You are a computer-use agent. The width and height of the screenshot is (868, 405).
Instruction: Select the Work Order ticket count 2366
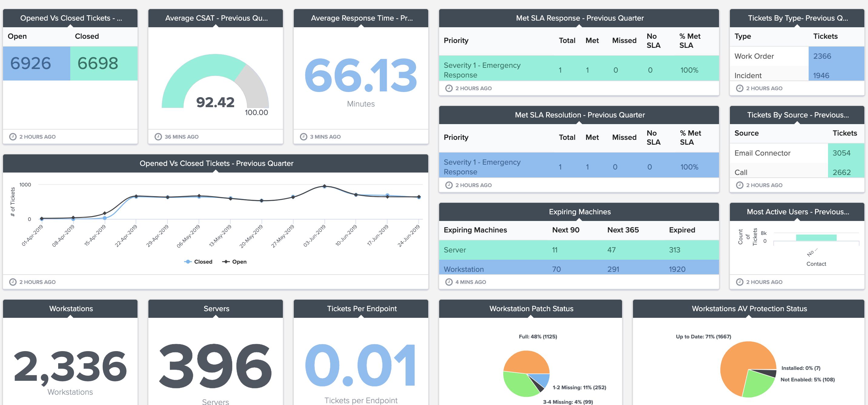tap(822, 56)
